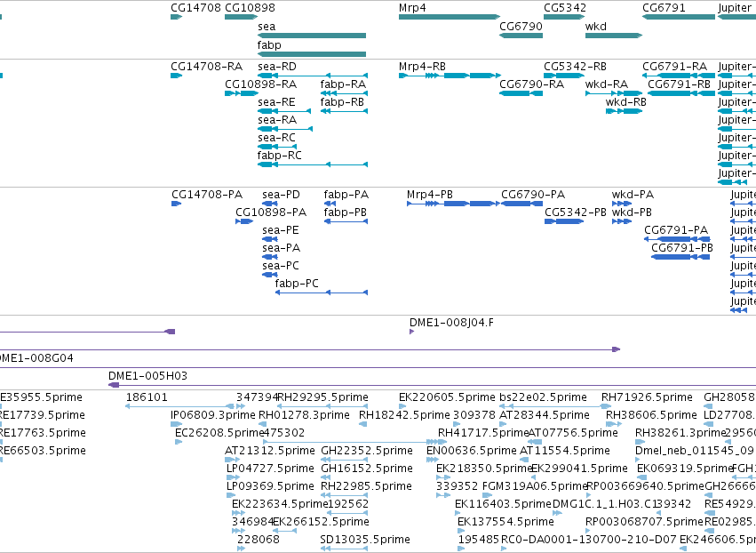Select the fabp-RB transcript

(345, 111)
